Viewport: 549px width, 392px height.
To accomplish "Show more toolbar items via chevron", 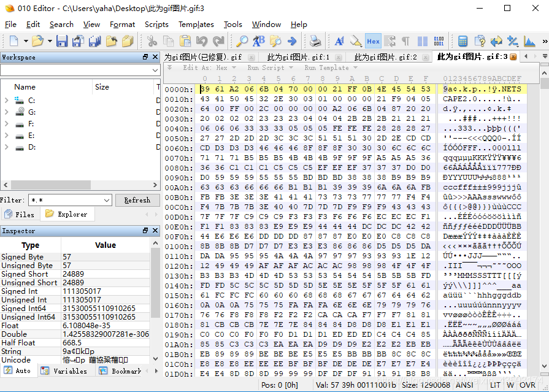I will coord(545,41).
